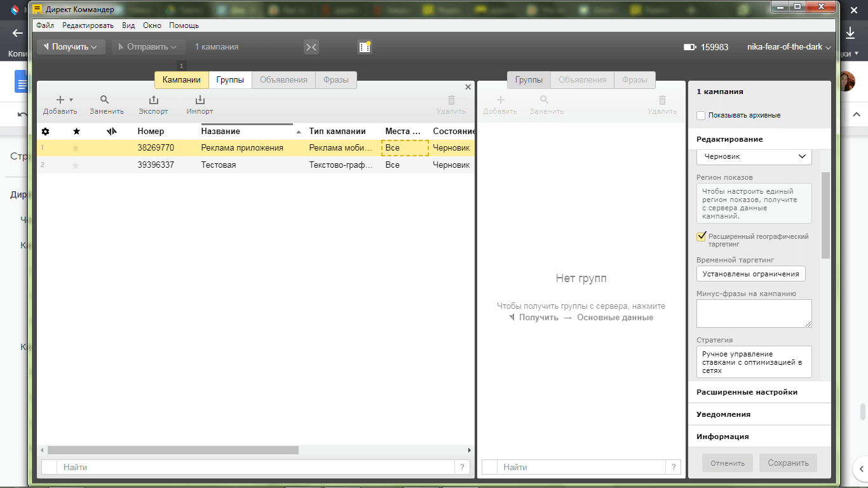Switch to the Группы tab in left panel
This screenshot has height=488, width=868.
click(230, 80)
